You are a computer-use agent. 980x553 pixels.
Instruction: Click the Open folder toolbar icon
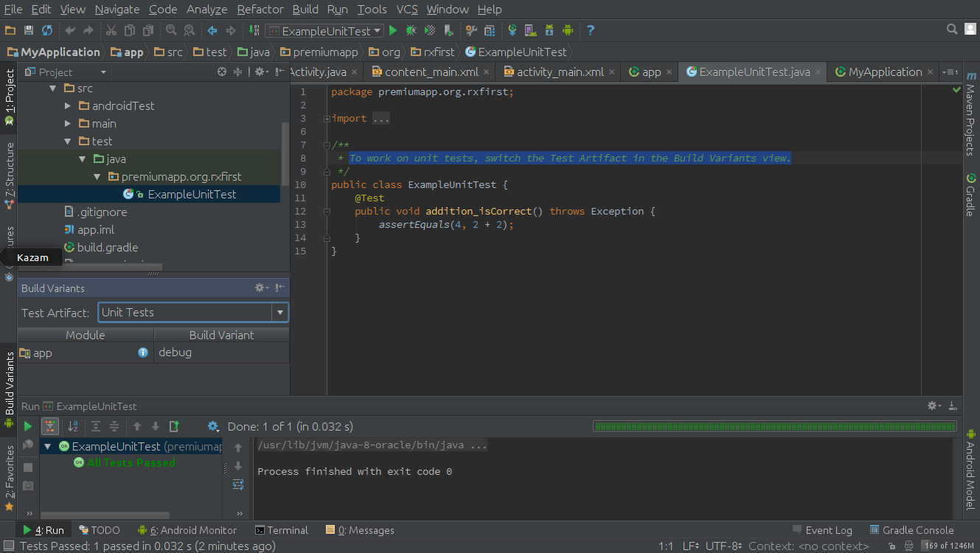pyautogui.click(x=10, y=30)
